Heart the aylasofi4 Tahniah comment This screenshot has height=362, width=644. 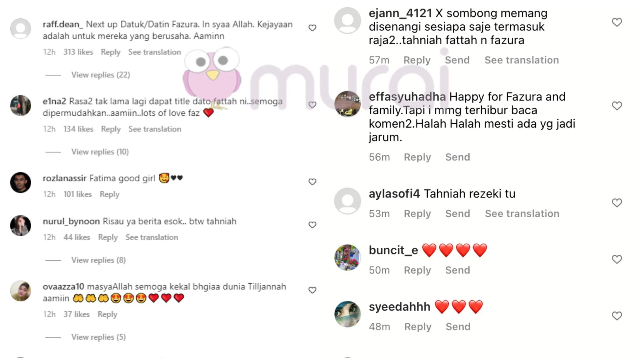pyautogui.click(x=617, y=202)
